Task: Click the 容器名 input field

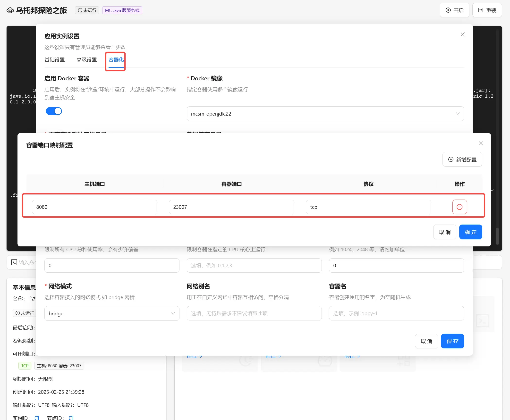Action: click(x=396, y=313)
